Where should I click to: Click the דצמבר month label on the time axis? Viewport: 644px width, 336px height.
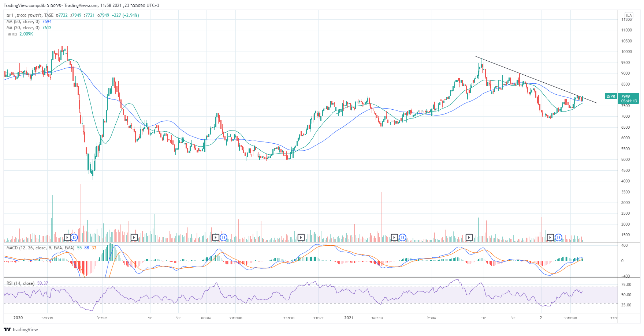click(318, 318)
